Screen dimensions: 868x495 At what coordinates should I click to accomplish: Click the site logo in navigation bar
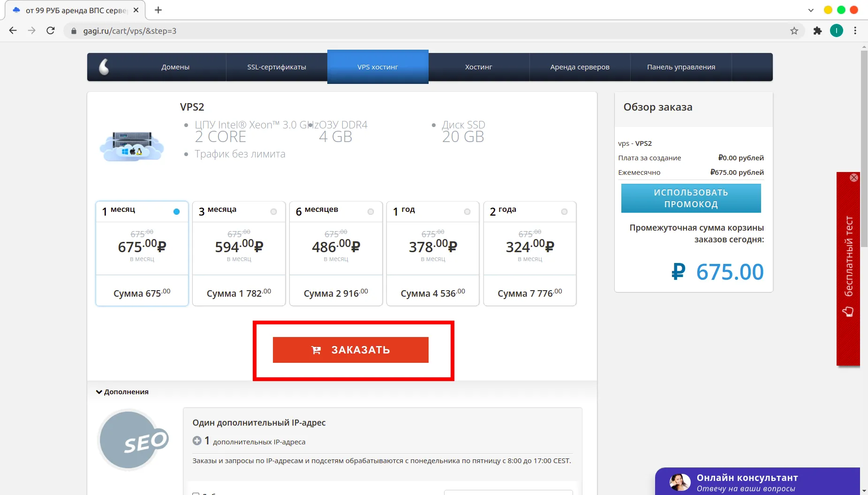click(104, 67)
